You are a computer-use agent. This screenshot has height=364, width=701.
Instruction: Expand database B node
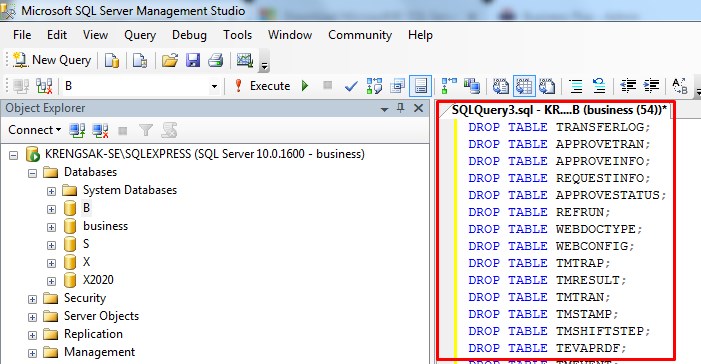(51, 209)
